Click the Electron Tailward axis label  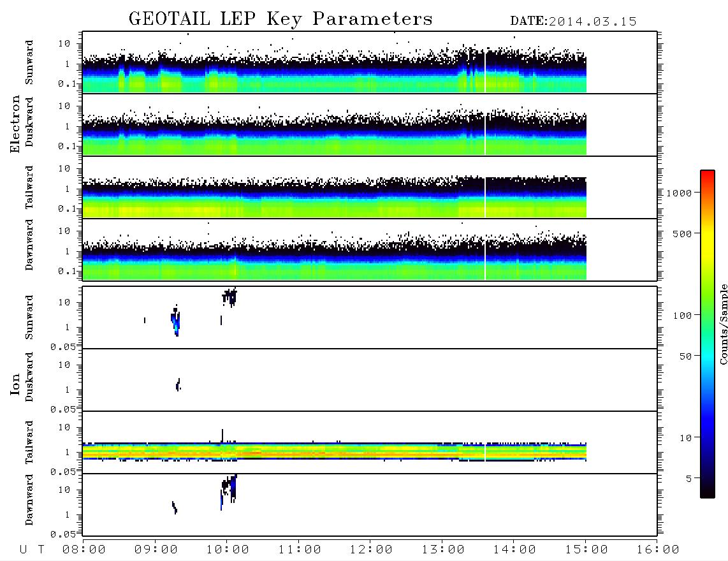point(29,187)
